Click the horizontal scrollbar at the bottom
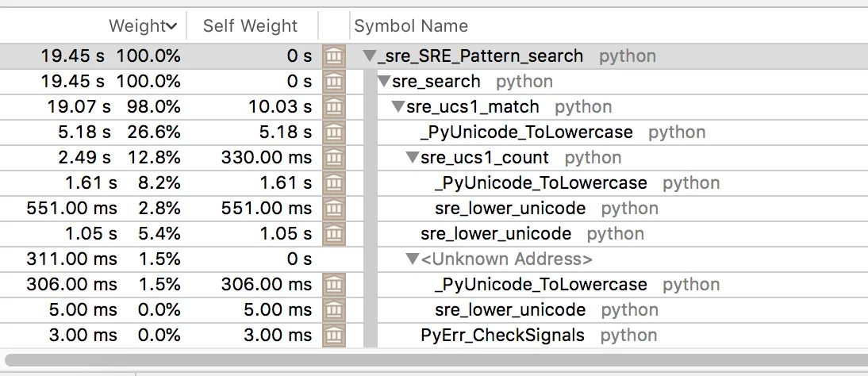This screenshot has height=376, width=868. (x=428, y=359)
